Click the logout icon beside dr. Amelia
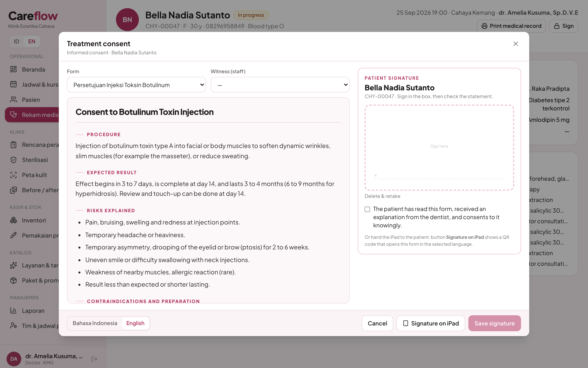The width and height of the screenshot is (588, 368). [94, 359]
